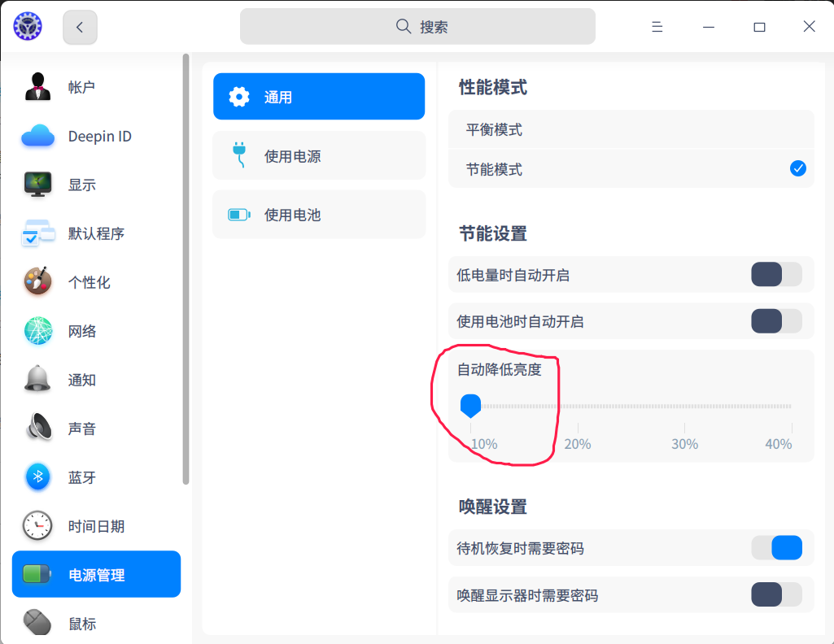
Task: Select 节能模式 performance mode
Action: [631, 169]
